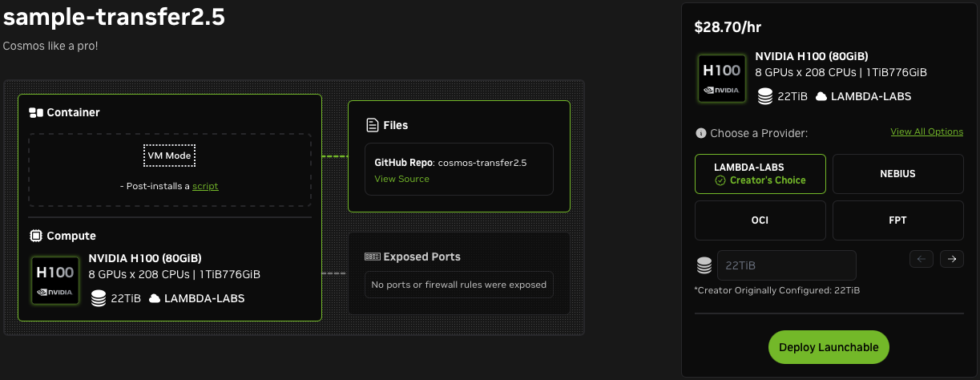Click the H100 NVIDIA badge in pricing panel
This screenshot has width=980, height=380.
click(x=721, y=78)
